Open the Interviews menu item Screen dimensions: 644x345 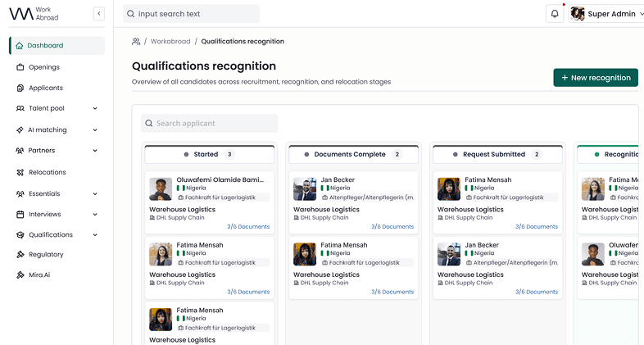tap(45, 215)
